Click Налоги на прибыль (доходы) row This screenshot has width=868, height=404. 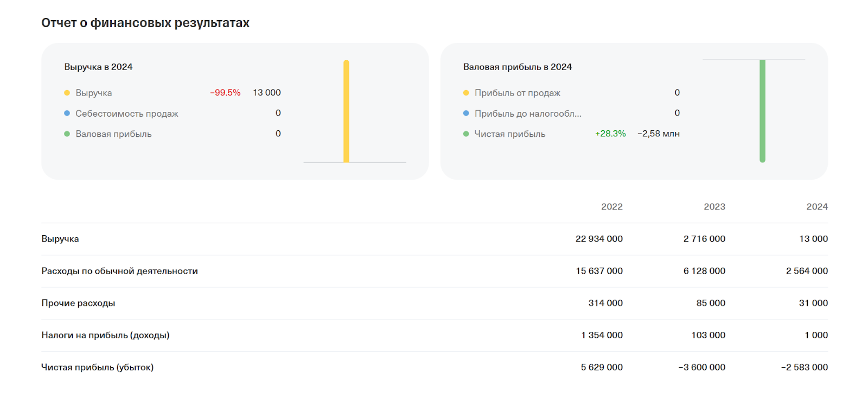105,335
